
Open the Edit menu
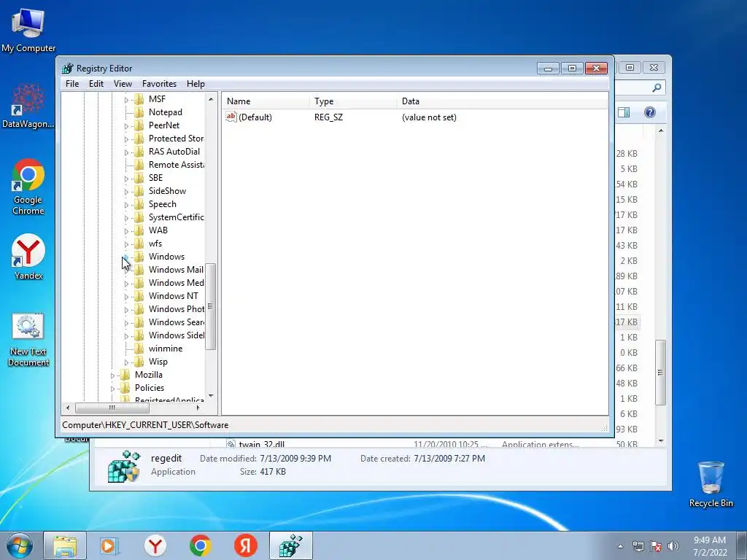tap(96, 84)
